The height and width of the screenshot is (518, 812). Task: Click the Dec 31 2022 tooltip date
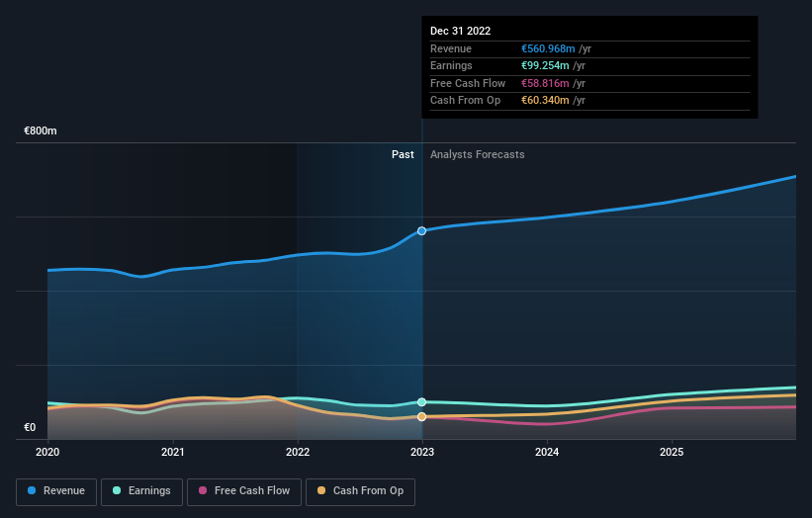coord(460,31)
